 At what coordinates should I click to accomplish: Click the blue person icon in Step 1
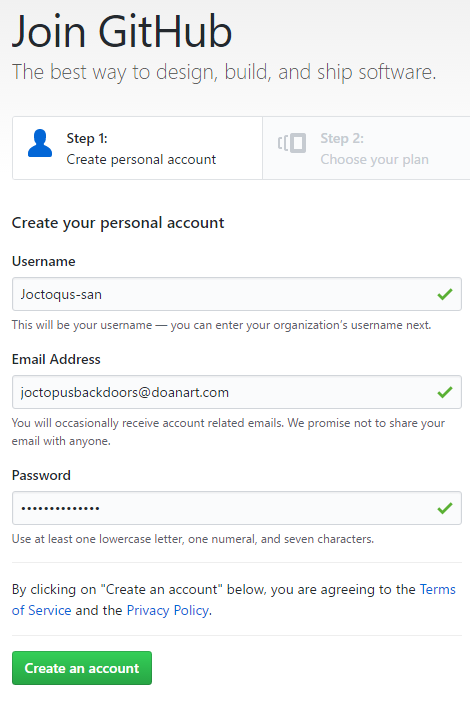pyautogui.click(x=40, y=143)
